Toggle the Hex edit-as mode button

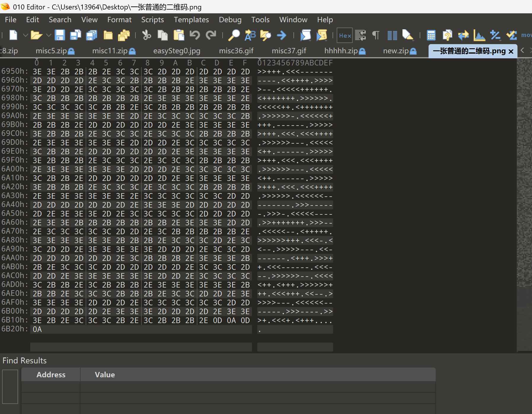point(345,36)
